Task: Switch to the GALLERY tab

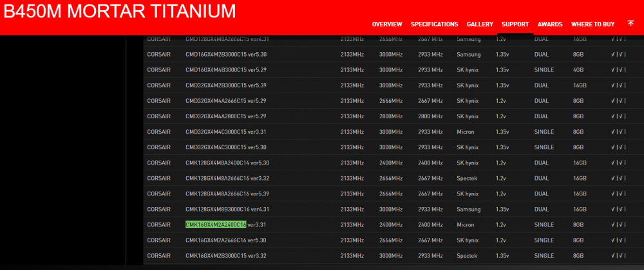Action: (480, 24)
